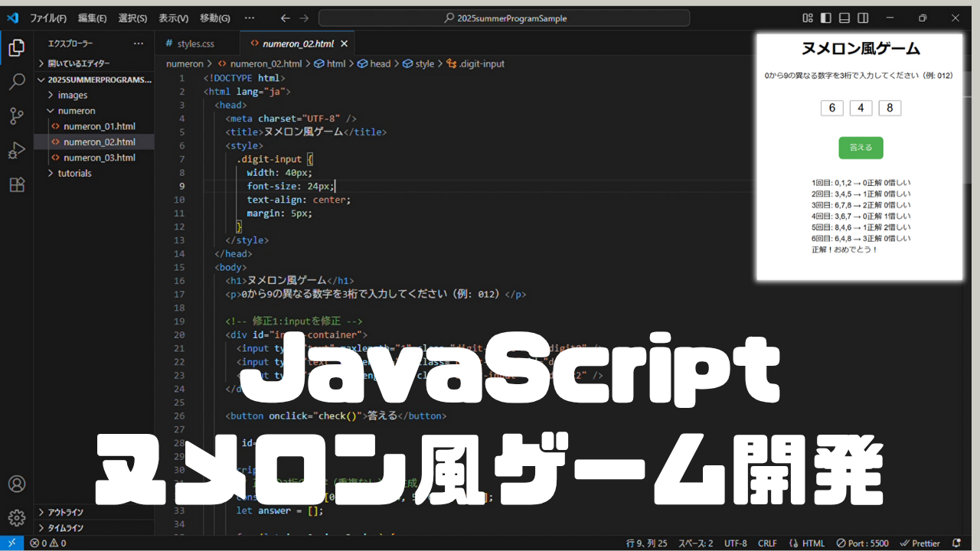Open numeron_03.html in the explorer
Image resolution: width=980 pixels, height=551 pixels.
point(99,158)
